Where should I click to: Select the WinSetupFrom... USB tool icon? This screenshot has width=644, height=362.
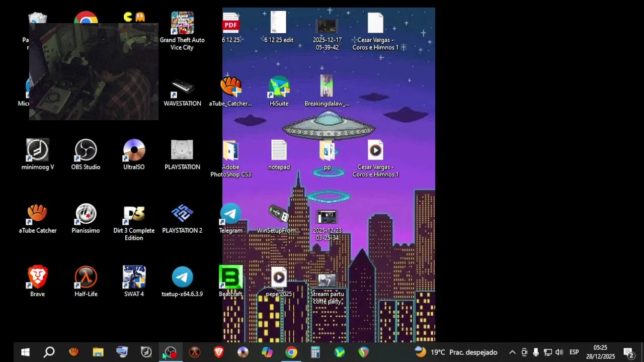[279, 219]
